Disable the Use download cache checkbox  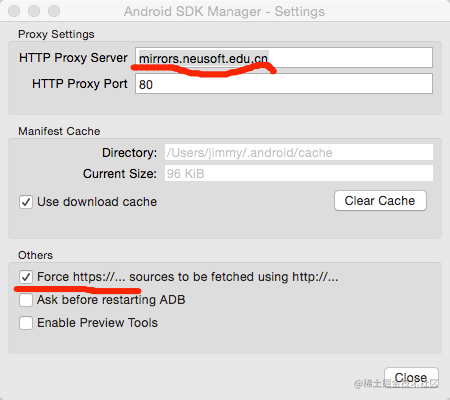[26, 202]
